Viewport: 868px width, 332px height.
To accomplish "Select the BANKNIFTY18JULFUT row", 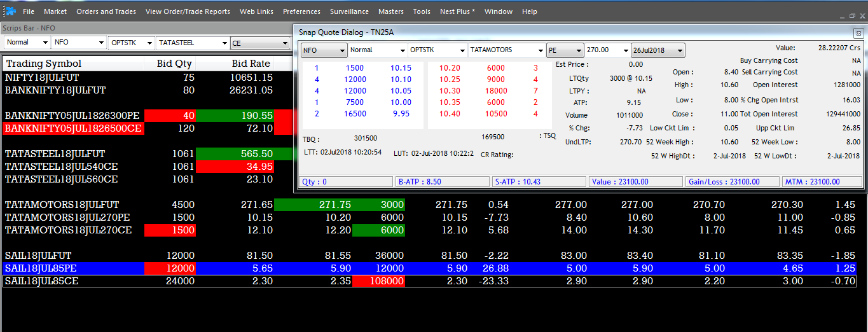I will (x=147, y=90).
